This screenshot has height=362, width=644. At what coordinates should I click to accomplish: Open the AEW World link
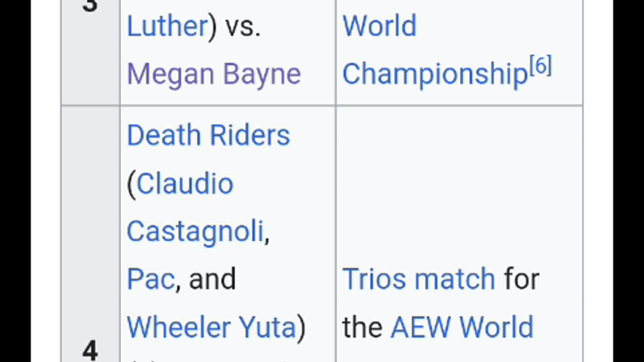click(462, 328)
